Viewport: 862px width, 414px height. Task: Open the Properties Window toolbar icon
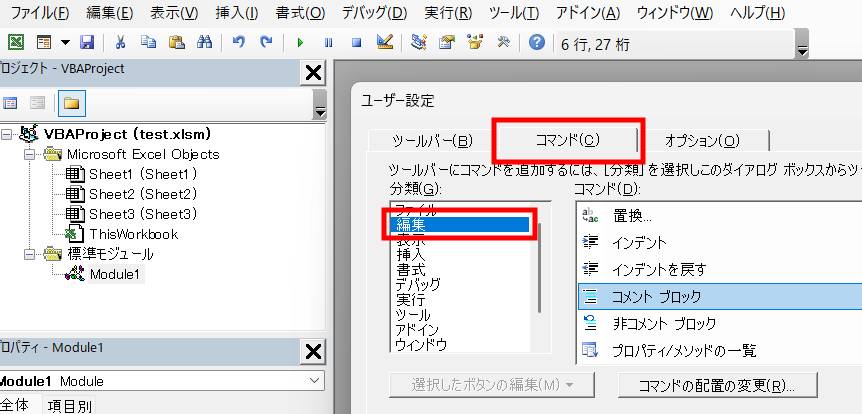[x=447, y=42]
